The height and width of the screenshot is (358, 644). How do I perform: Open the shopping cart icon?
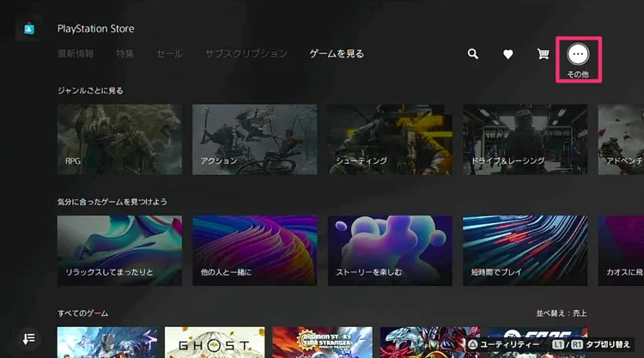[543, 54]
